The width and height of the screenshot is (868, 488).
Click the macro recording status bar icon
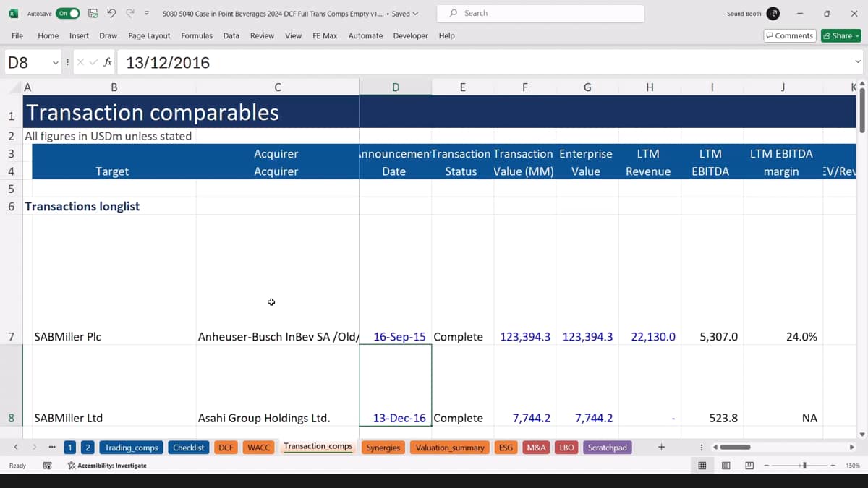click(47, 466)
